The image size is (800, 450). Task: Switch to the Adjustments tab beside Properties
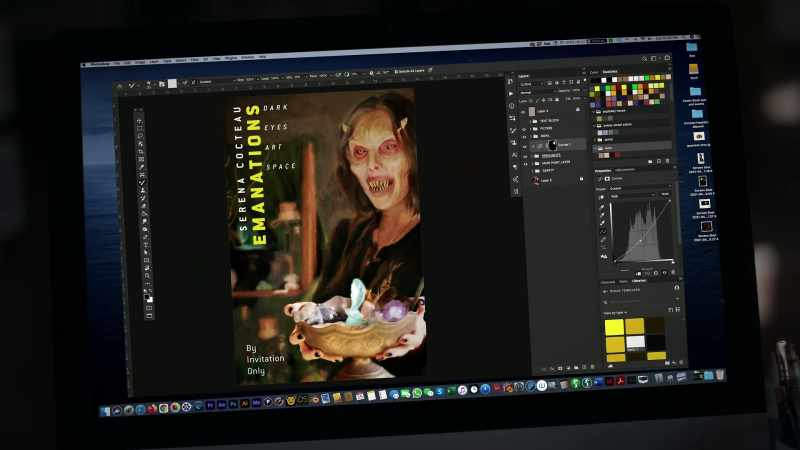625,170
